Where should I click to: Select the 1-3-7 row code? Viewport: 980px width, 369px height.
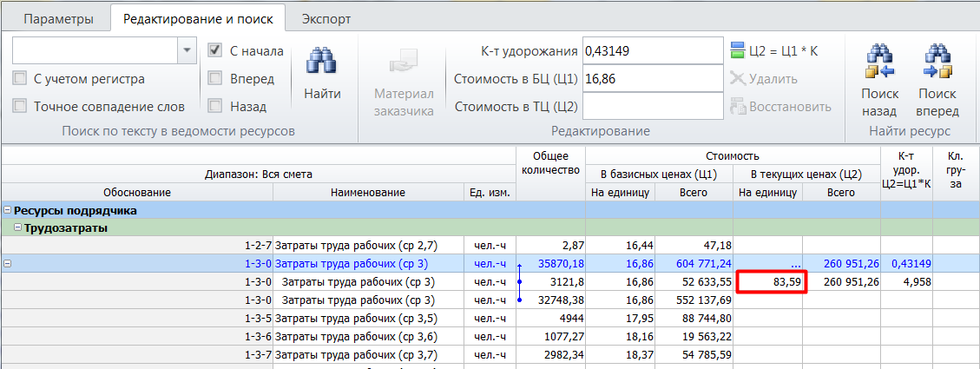258,355
